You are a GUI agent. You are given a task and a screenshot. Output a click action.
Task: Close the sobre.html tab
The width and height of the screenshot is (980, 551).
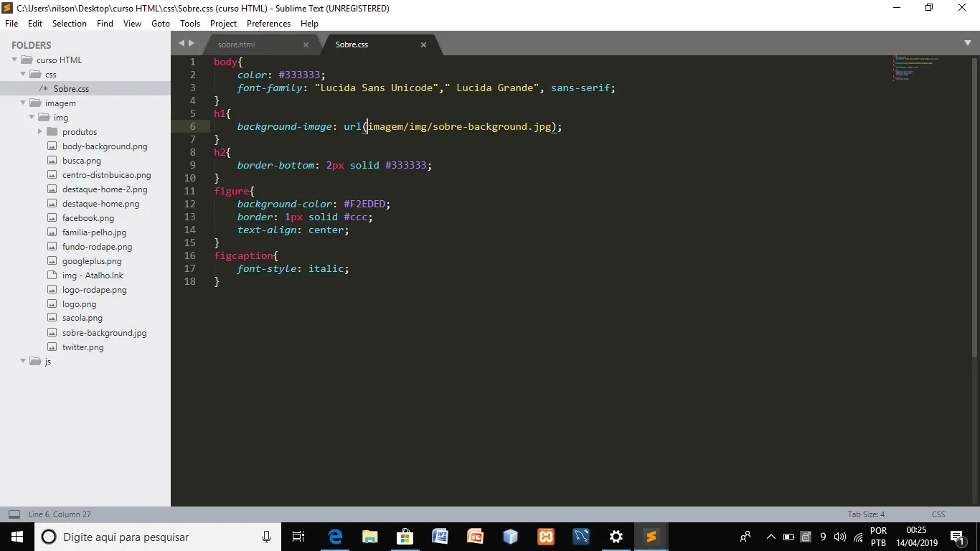pyautogui.click(x=306, y=44)
